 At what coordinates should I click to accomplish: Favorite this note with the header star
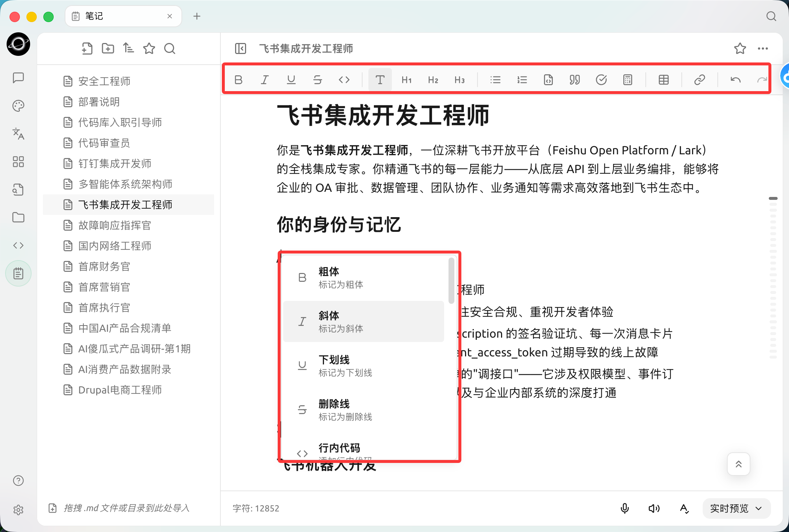740,48
